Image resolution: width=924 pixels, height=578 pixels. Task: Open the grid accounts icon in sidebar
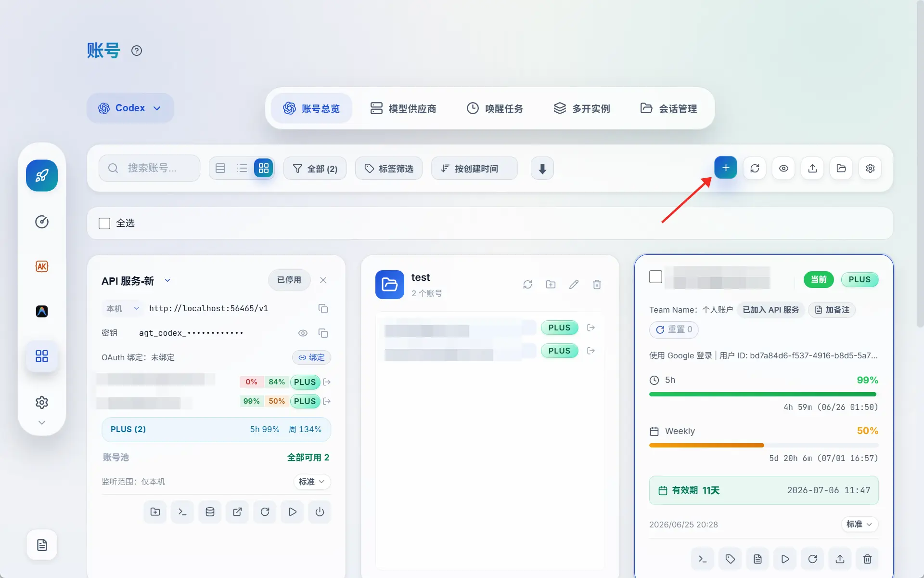pyautogui.click(x=42, y=356)
